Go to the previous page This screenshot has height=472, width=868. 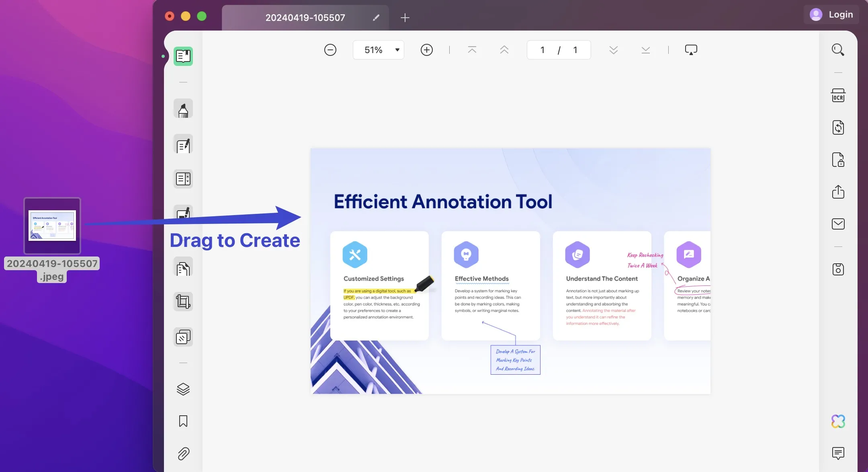(x=504, y=50)
